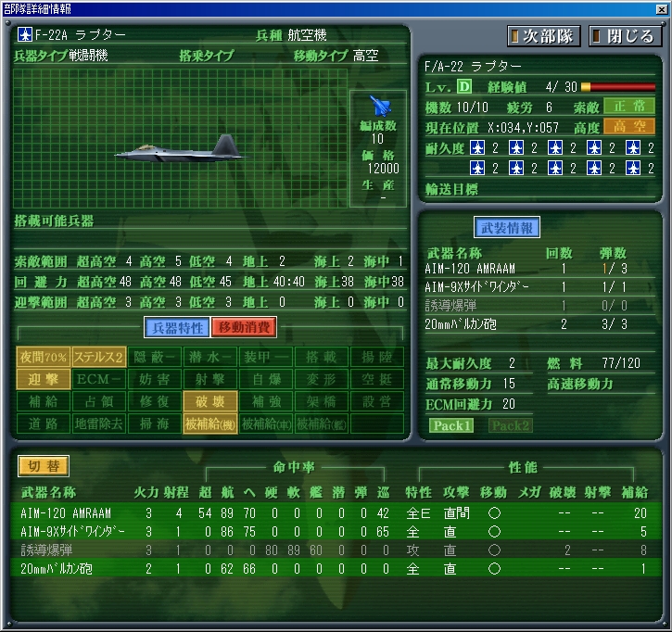Click the 変形 trait cell
The height and width of the screenshot is (632, 672).
point(322,380)
